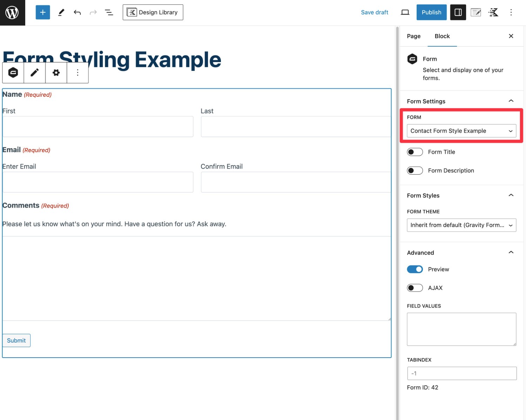Collapse the Advanced section

point(511,252)
